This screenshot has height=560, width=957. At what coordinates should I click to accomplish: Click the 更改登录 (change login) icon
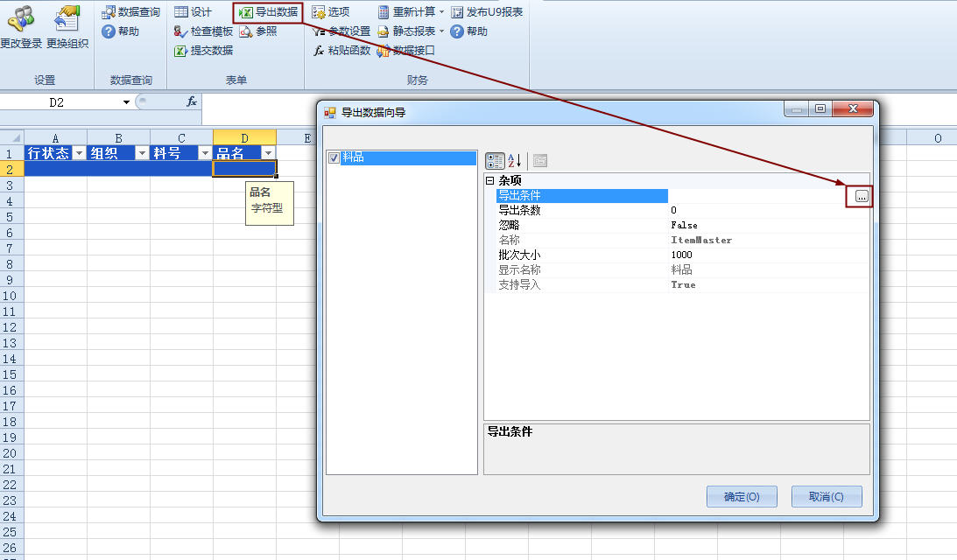[x=20, y=17]
